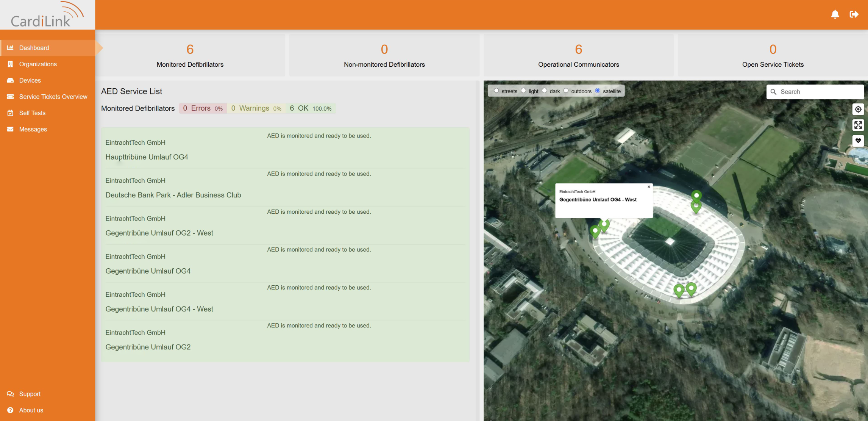The width and height of the screenshot is (868, 421).
Task: Open the Support link
Action: (47, 394)
